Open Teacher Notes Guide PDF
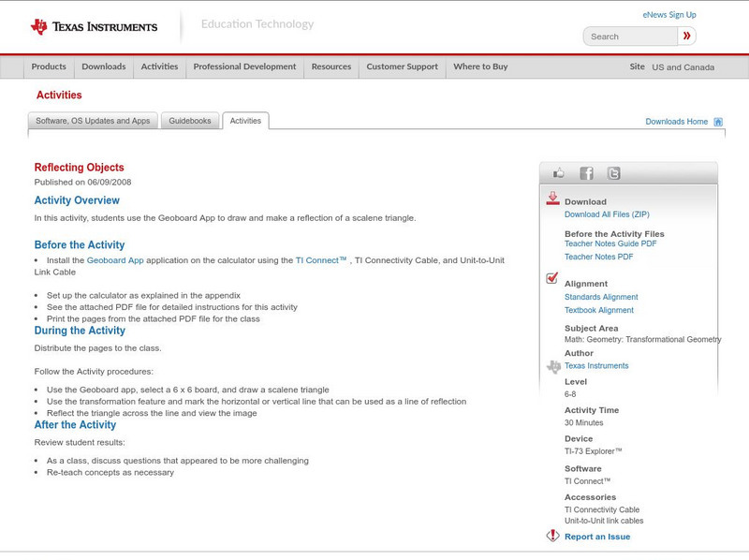Viewport: 749px width, 560px height. [x=610, y=243]
